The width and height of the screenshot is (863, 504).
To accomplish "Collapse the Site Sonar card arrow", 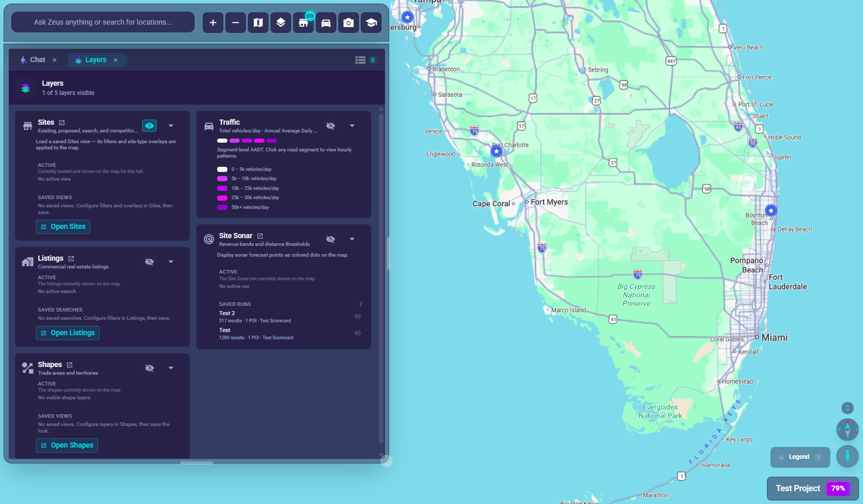I will (352, 239).
